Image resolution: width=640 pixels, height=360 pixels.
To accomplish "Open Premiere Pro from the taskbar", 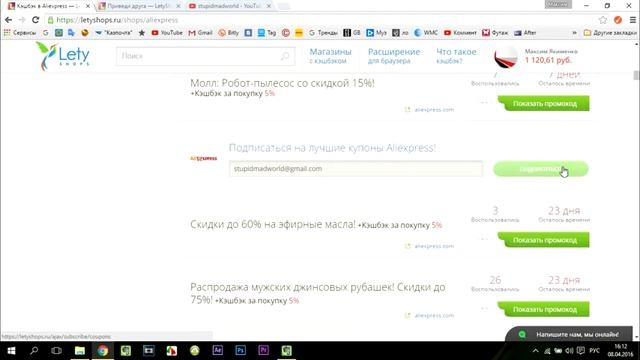I will pos(263,351).
